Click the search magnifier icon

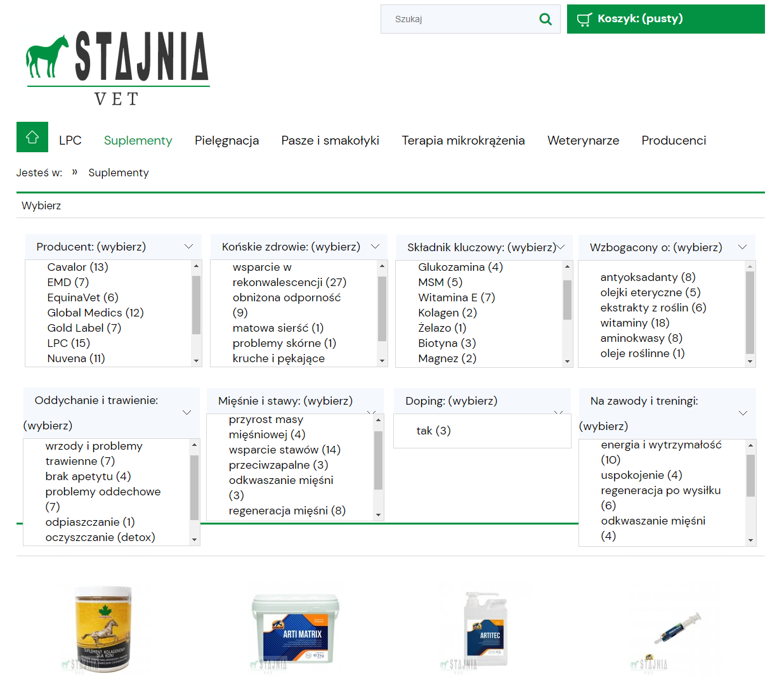tap(546, 19)
